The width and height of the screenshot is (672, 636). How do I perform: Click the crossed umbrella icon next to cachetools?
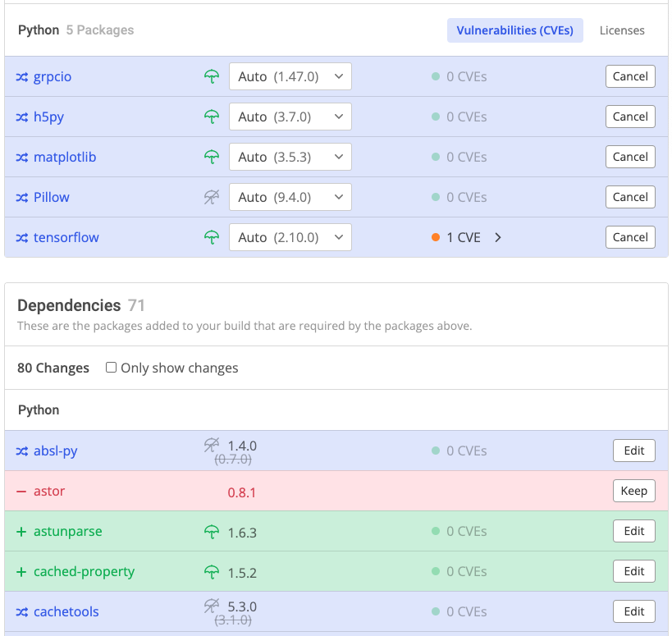212,607
